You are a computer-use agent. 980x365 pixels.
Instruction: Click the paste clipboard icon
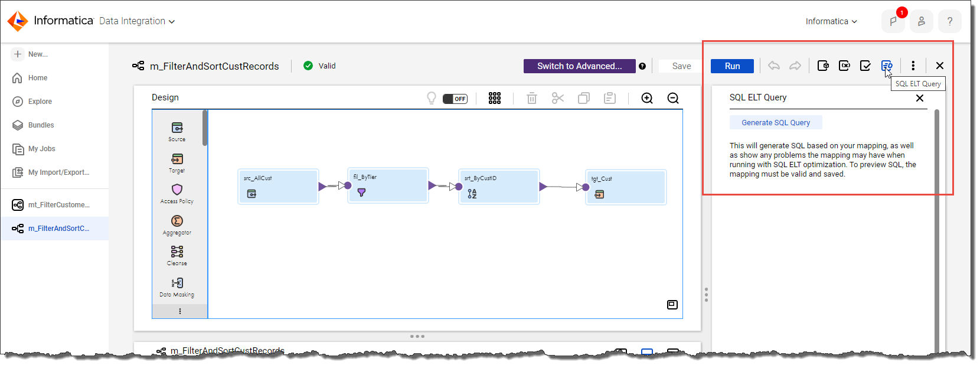pos(610,98)
